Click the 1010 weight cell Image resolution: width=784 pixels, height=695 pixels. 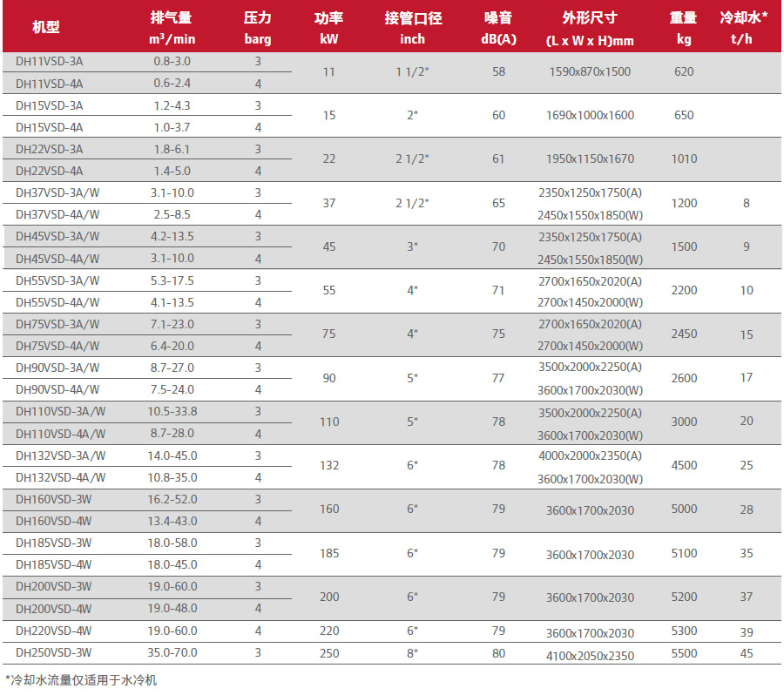coord(684,159)
